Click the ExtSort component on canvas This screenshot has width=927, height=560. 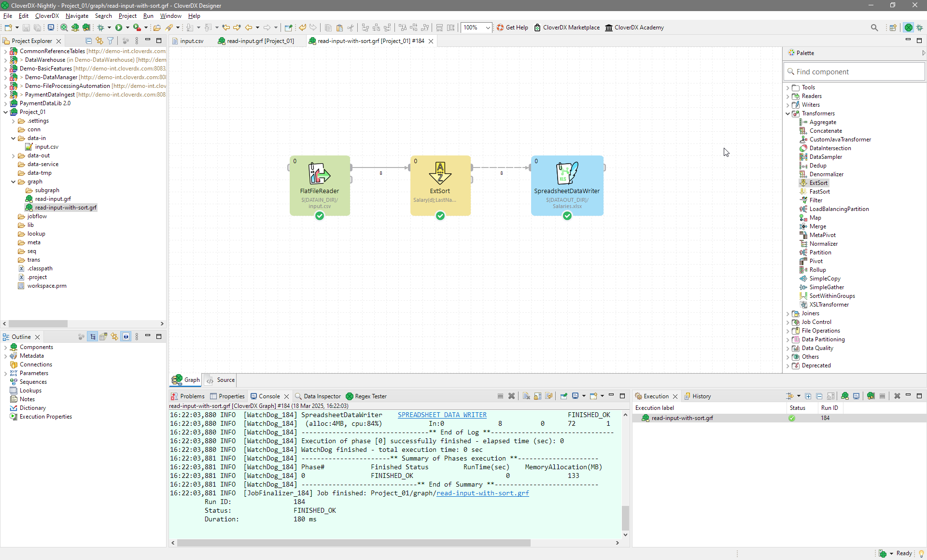440,184
